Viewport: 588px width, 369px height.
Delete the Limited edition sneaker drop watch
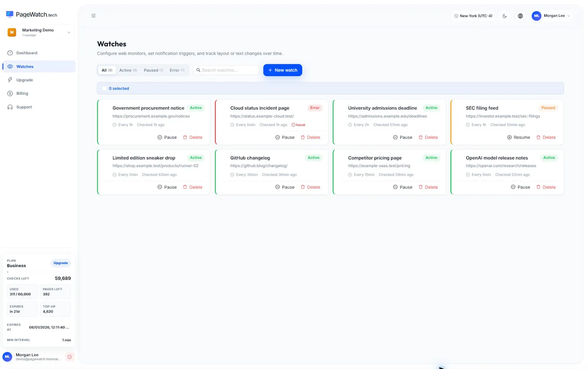(193, 187)
